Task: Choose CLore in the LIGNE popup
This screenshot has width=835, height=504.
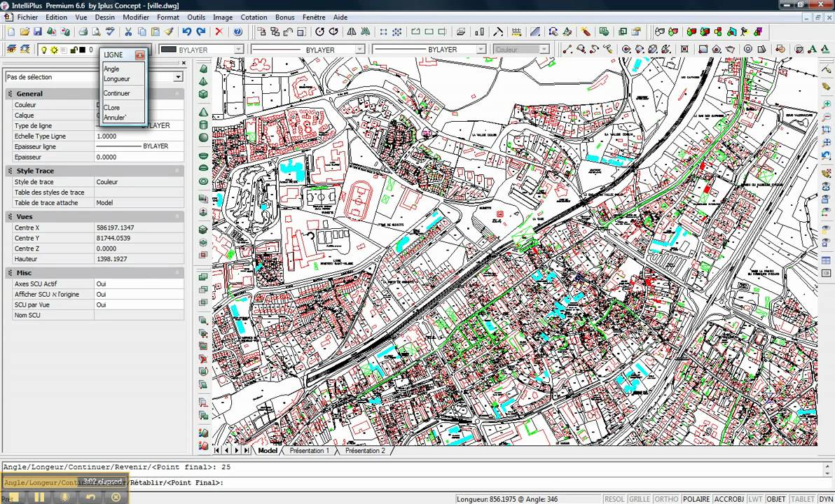Action: pyautogui.click(x=112, y=108)
